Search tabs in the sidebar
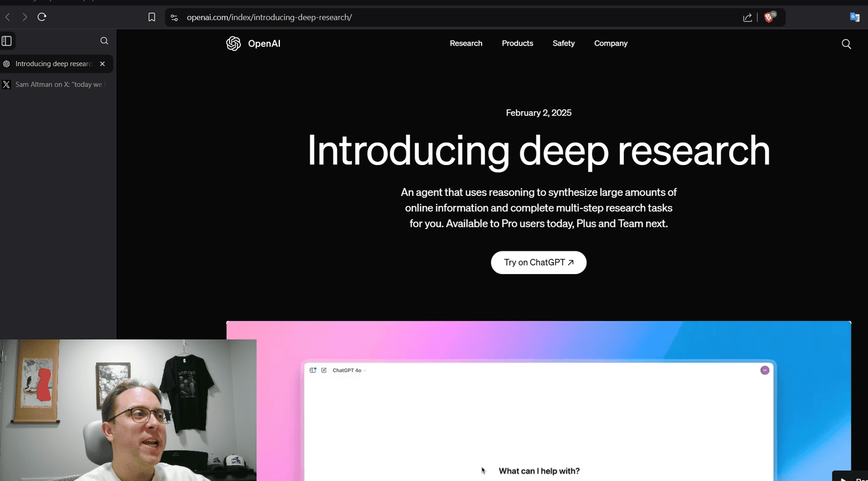Screen dimensions: 868x481 (x=104, y=41)
